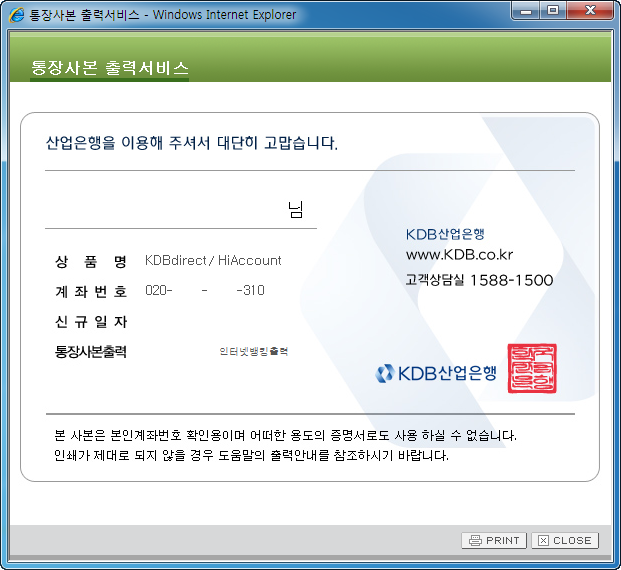The width and height of the screenshot is (621, 570).
Task: Click the red bank seal stamp
Action: (532, 368)
